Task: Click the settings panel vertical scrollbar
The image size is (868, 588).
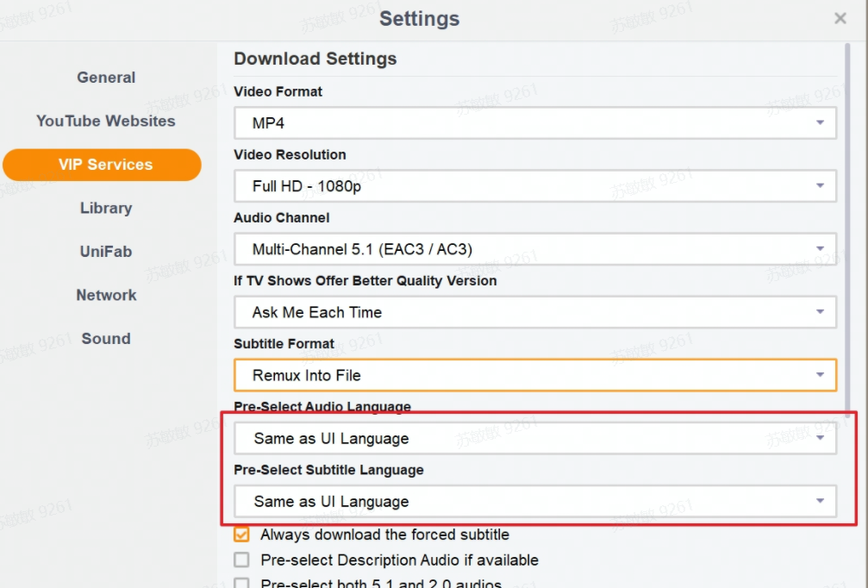Action: [848, 259]
